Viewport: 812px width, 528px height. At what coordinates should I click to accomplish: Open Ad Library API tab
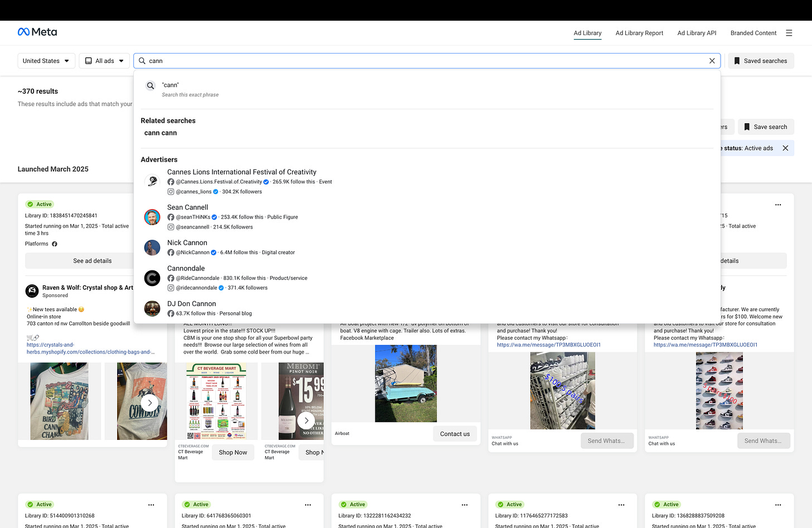[x=697, y=33]
